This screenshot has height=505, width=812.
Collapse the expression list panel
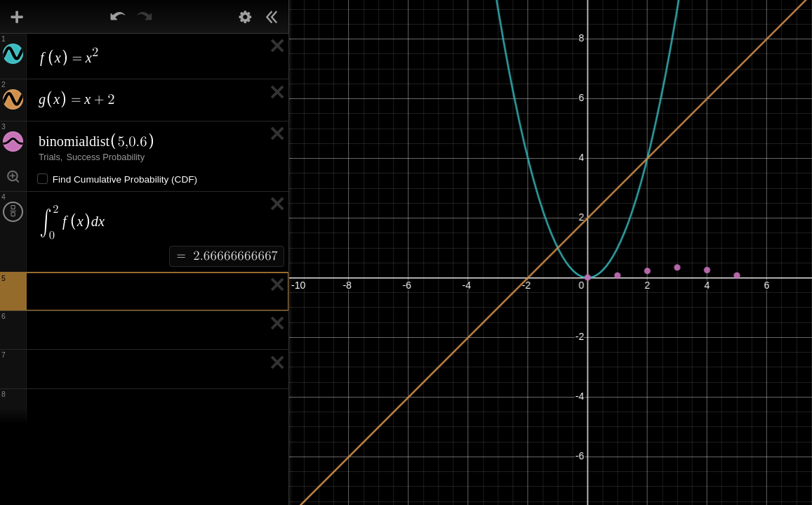click(x=272, y=17)
